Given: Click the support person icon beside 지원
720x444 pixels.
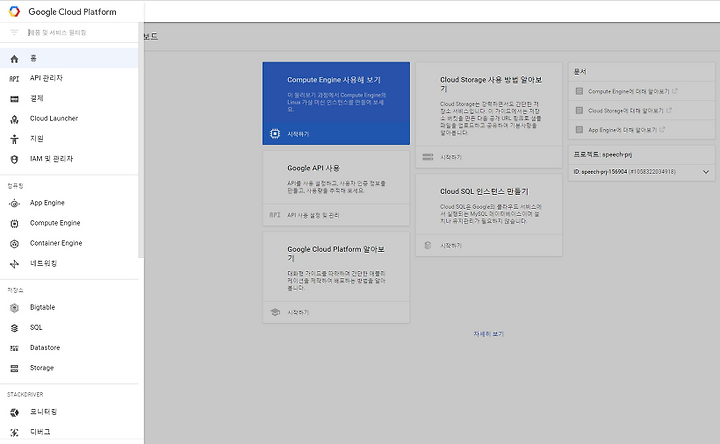Looking at the screenshot, I should pyautogui.click(x=14, y=139).
